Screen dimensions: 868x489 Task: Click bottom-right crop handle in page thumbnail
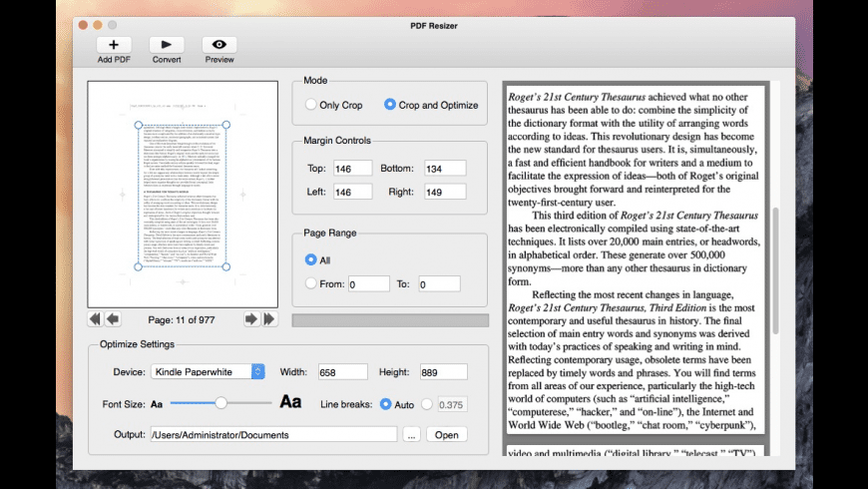click(225, 266)
